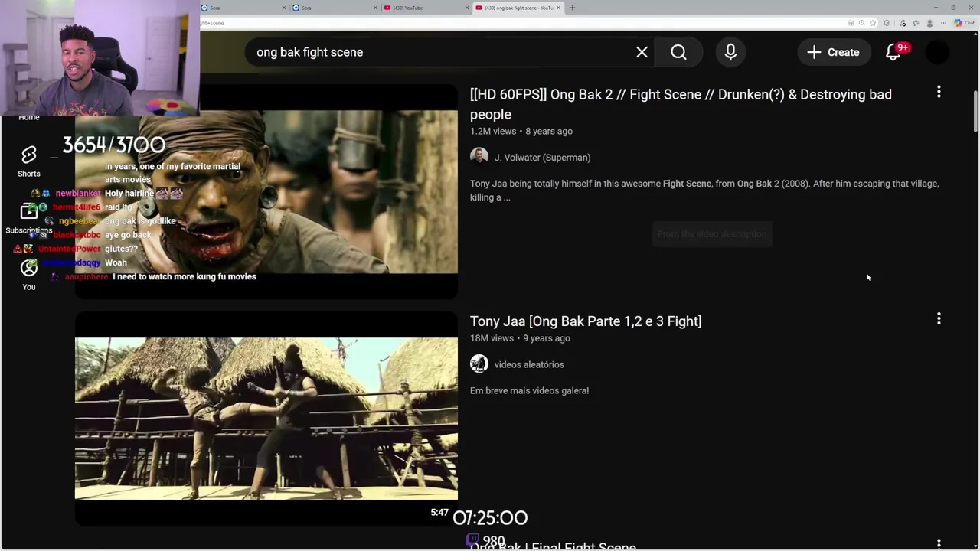Open the Create menu
The height and width of the screenshot is (551, 980).
(833, 52)
